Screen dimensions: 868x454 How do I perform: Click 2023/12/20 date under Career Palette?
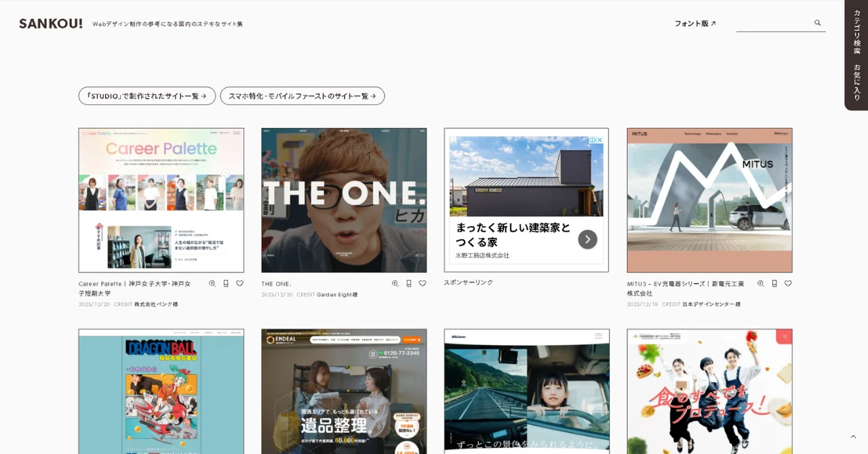pyautogui.click(x=94, y=304)
